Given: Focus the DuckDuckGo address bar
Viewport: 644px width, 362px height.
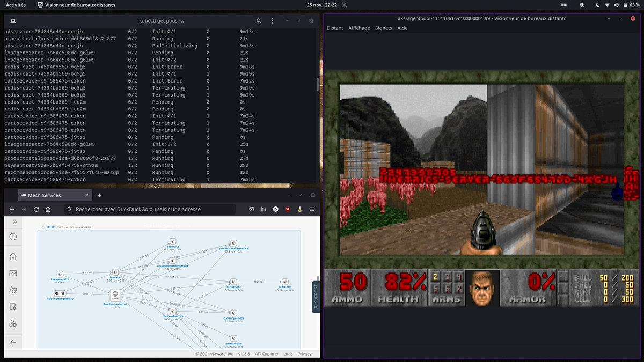Looking at the screenshot, I should pyautogui.click(x=150, y=209).
